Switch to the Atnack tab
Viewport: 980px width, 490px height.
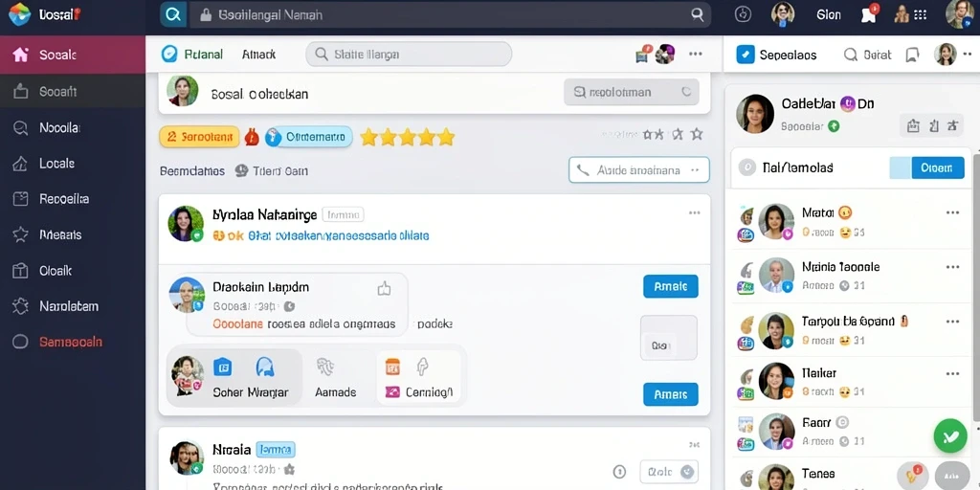(258, 55)
